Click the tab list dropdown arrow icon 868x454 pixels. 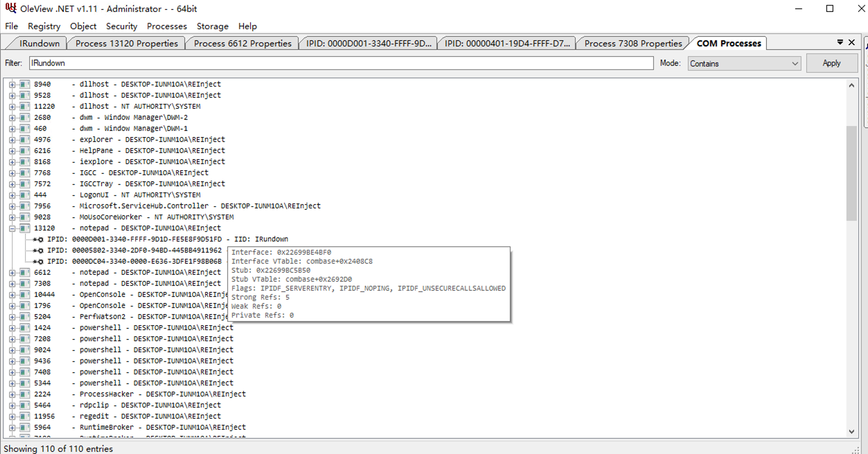click(x=840, y=42)
